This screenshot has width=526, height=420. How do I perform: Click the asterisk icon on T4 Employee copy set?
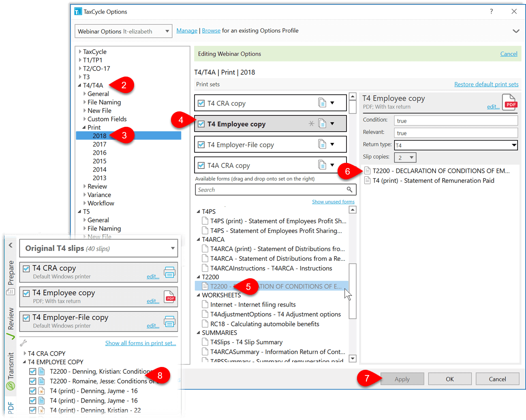tap(311, 124)
